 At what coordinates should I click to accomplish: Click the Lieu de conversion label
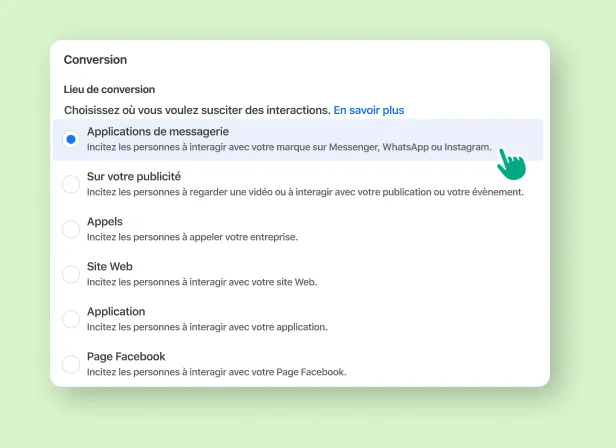pyautogui.click(x=109, y=90)
